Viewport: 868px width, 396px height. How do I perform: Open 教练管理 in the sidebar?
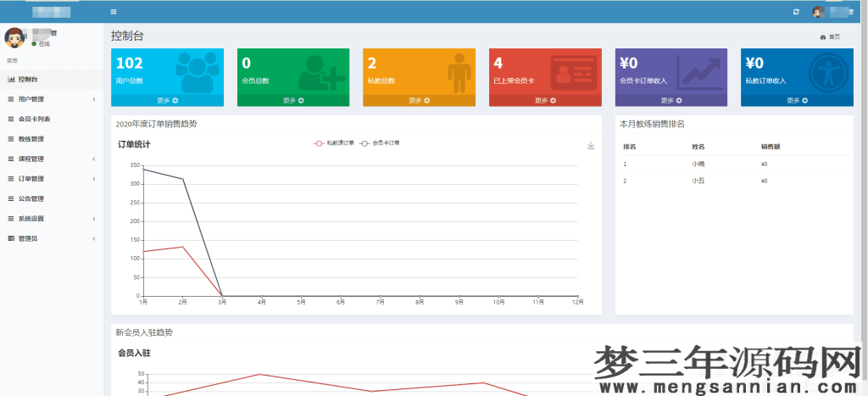(52, 139)
